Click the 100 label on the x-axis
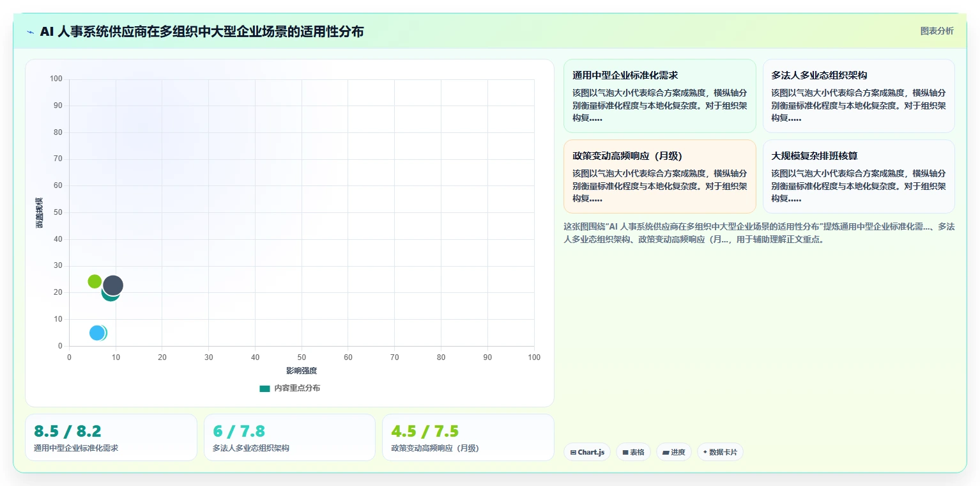This screenshot has width=980, height=486. (x=534, y=357)
